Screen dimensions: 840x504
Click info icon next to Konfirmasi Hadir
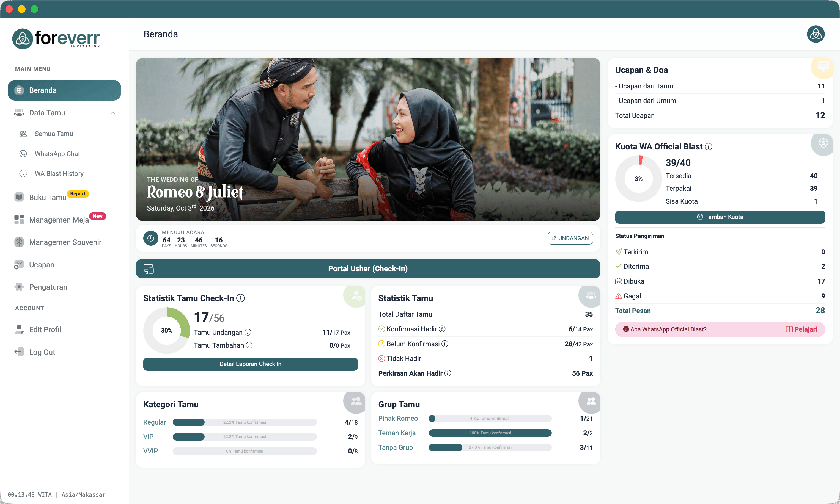[x=442, y=329]
